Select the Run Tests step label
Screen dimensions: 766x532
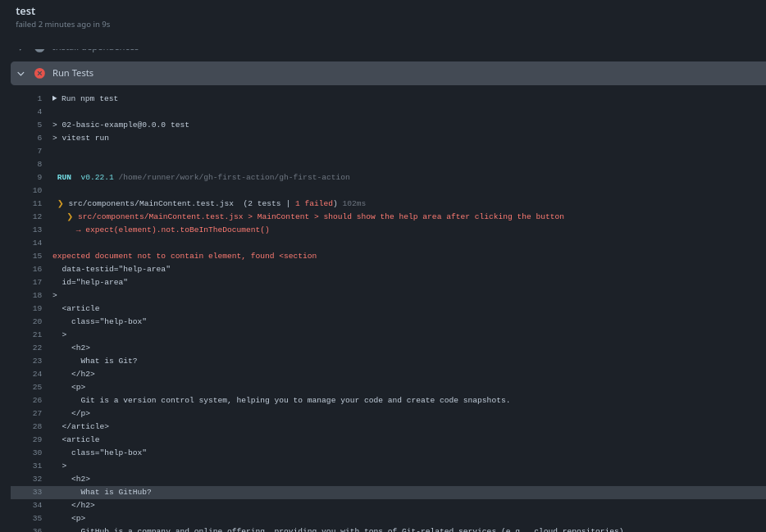(x=73, y=73)
